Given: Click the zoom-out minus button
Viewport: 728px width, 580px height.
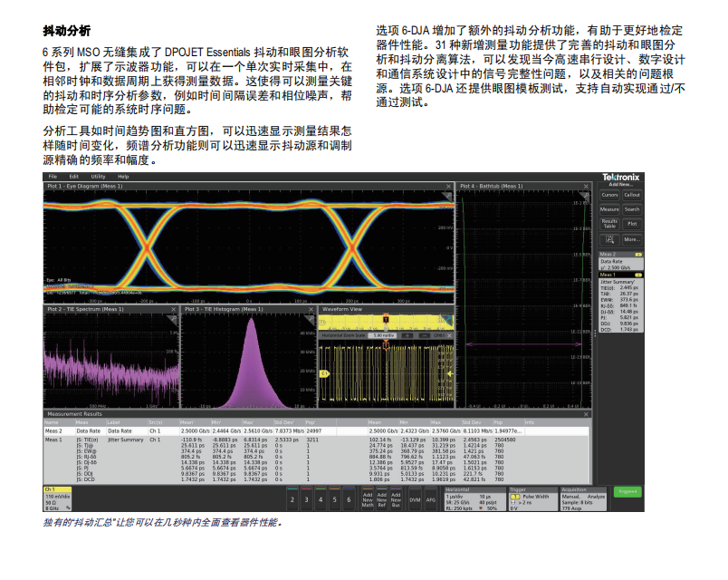Looking at the screenshot, I should tap(425, 335).
